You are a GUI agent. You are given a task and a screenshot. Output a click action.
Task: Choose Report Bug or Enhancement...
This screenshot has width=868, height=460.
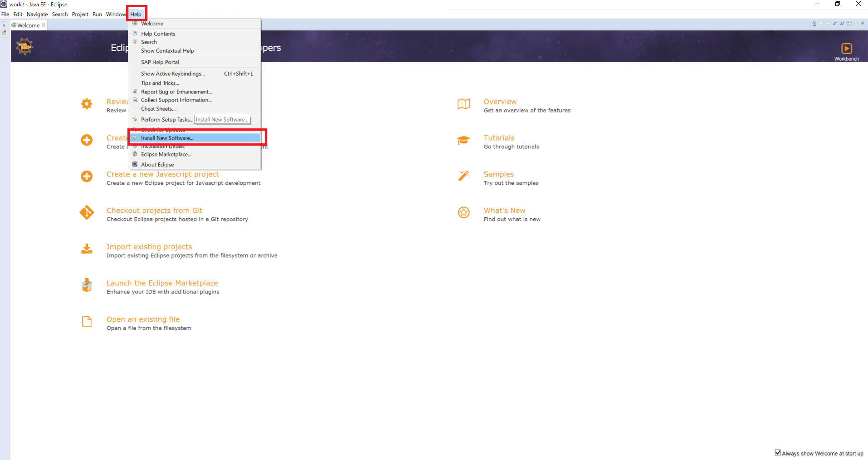195,92
